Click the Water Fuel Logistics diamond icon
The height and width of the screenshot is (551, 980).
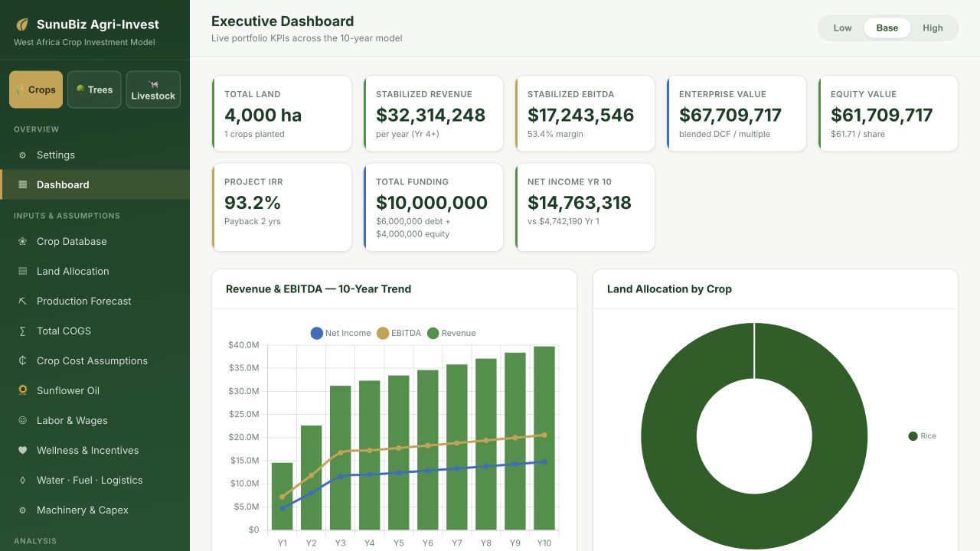(22, 480)
